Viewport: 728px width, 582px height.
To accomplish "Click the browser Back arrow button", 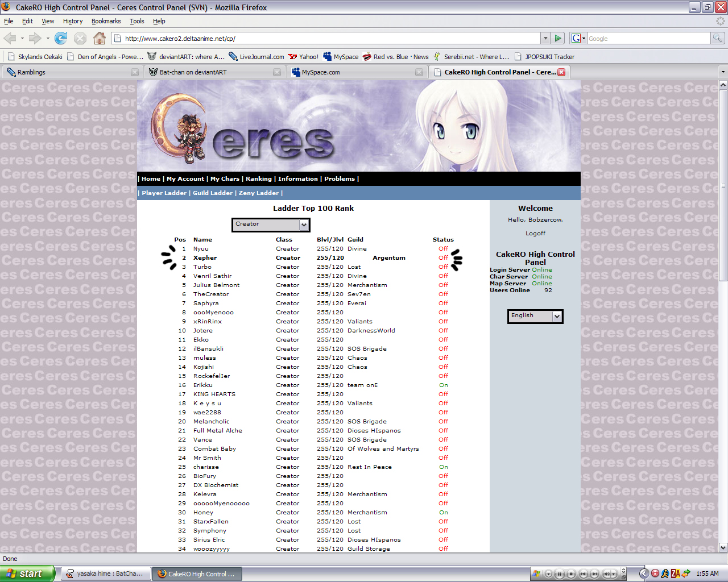I will (x=10, y=38).
